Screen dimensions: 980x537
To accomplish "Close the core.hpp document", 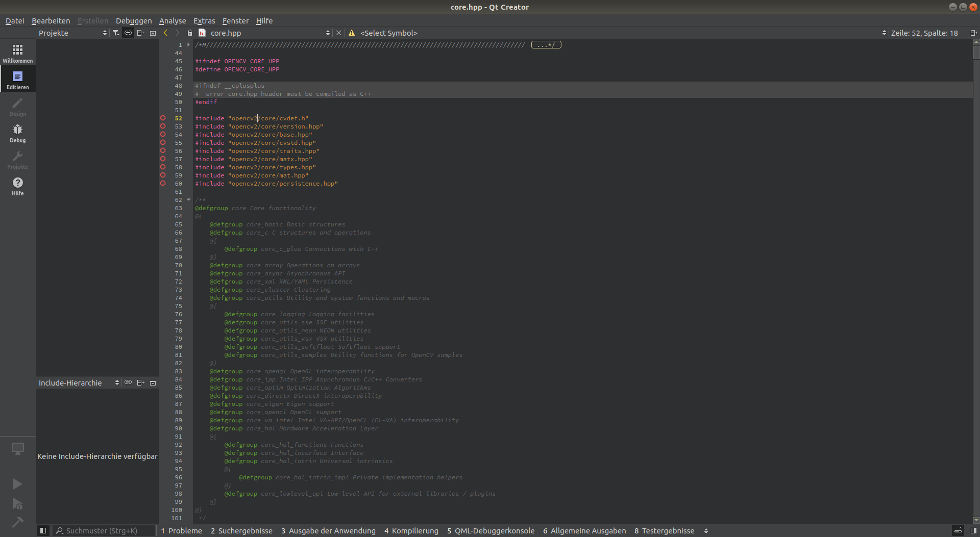I will (x=338, y=33).
